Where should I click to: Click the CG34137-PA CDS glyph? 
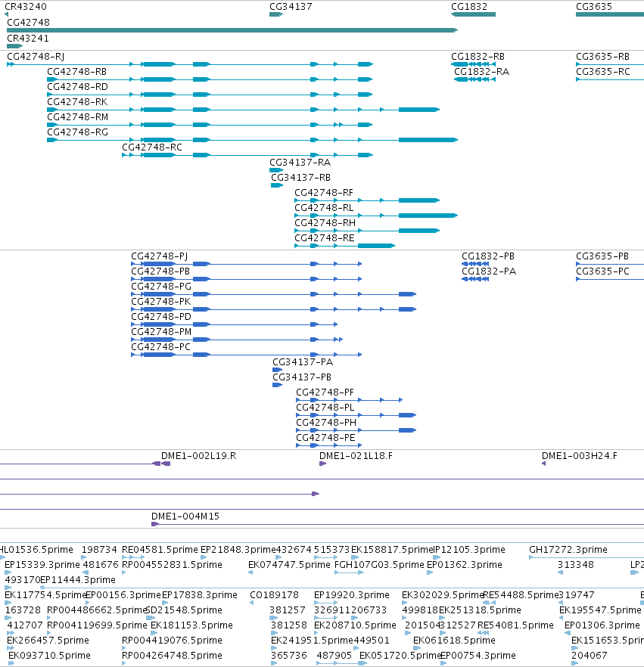coord(278,370)
